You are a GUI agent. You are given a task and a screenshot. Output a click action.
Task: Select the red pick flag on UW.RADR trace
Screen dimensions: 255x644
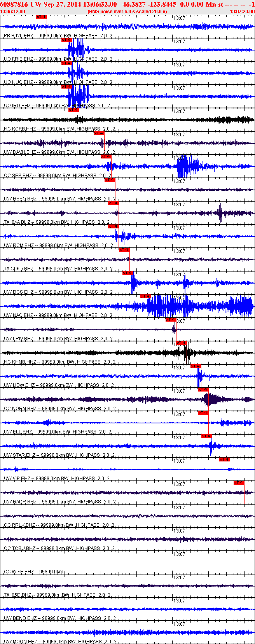tap(239, 483)
